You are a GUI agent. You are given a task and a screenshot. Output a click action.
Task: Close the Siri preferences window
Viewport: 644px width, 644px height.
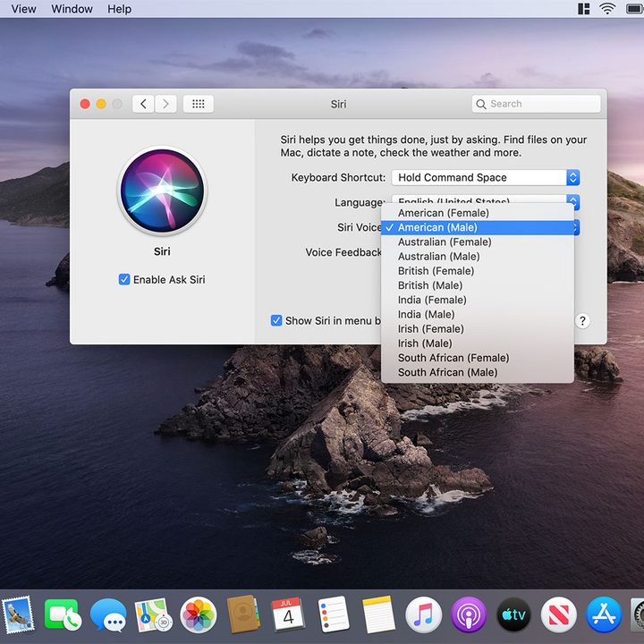coord(85,104)
